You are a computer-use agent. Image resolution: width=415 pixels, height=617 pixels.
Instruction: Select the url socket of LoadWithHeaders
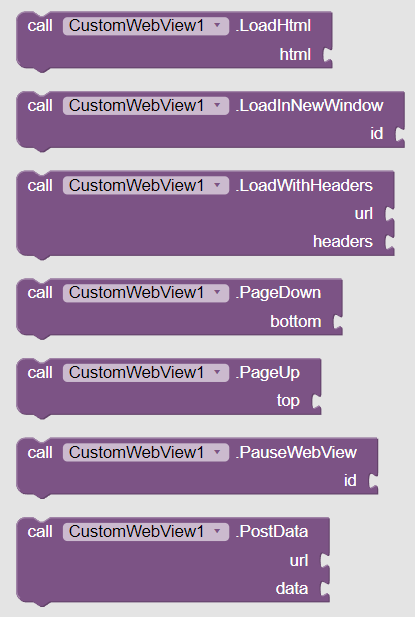tap(389, 214)
